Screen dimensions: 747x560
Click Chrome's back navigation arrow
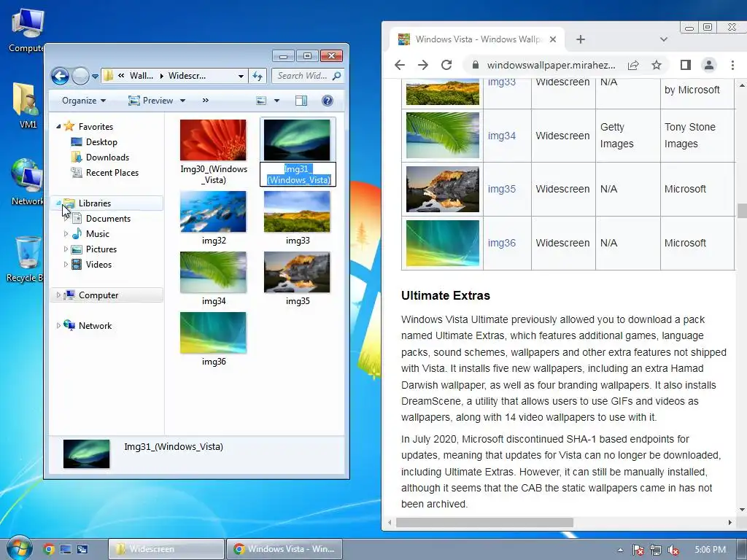(400, 65)
